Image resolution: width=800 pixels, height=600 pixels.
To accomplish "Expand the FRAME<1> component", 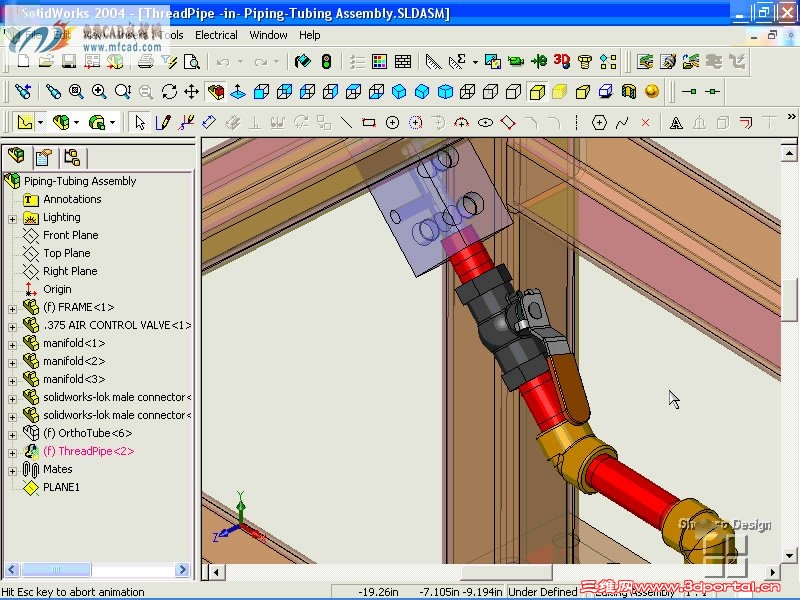I will (x=12, y=309).
